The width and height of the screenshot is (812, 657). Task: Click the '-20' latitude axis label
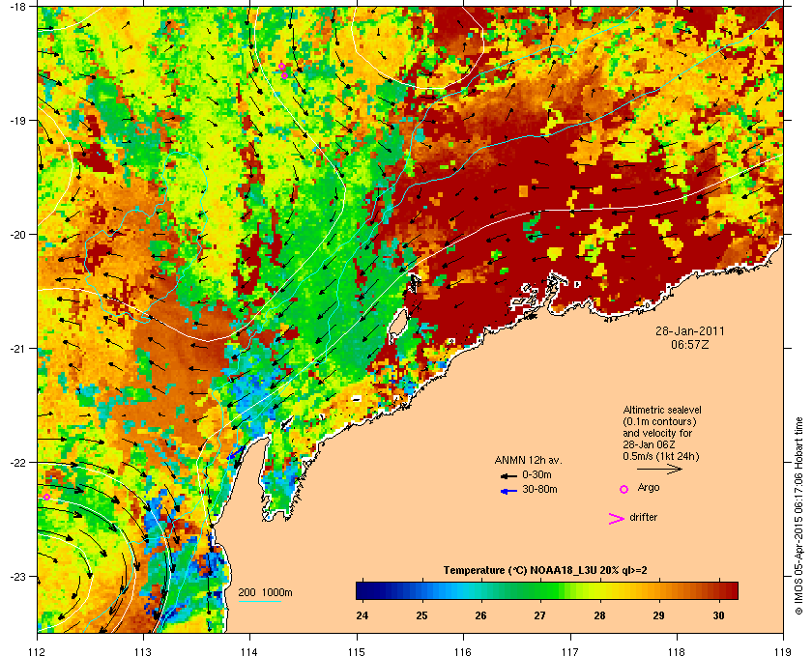pos(17,234)
